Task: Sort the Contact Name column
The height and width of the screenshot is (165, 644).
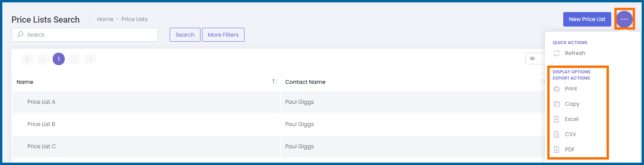Action: pyautogui.click(x=542, y=82)
